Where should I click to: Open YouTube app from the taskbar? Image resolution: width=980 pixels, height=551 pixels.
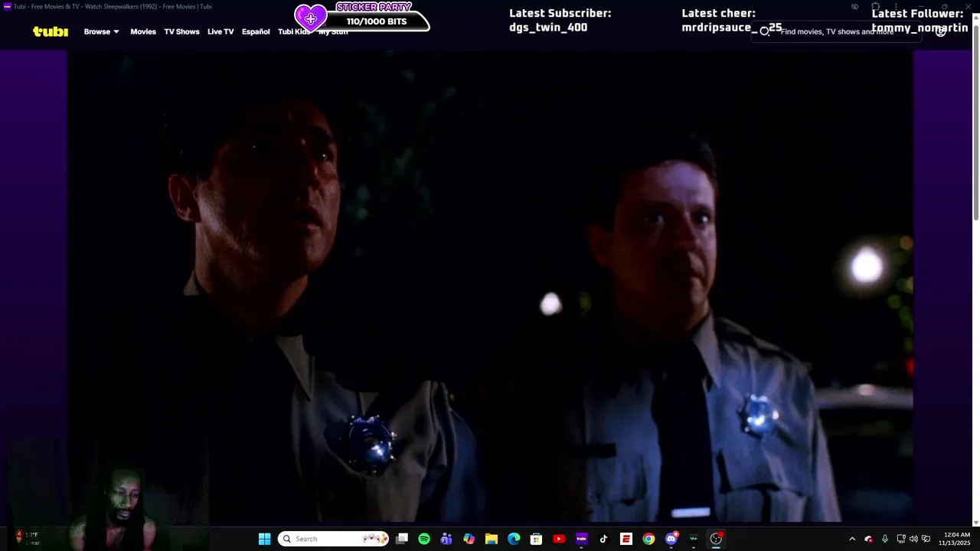559,539
